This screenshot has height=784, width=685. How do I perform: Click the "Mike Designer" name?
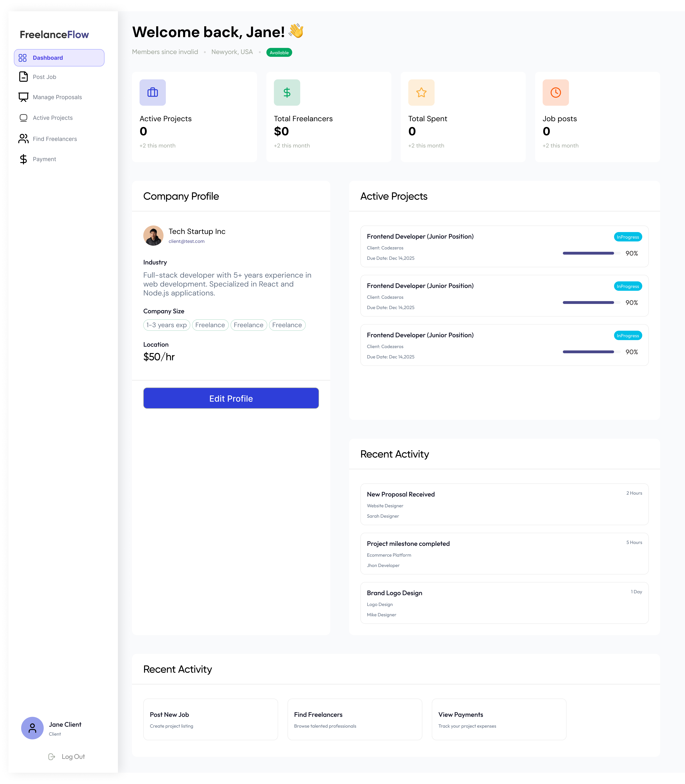pos(381,615)
